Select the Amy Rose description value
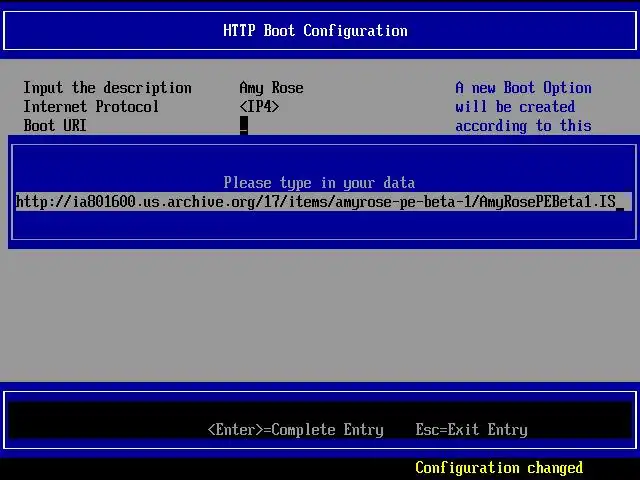 tap(271, 88)
